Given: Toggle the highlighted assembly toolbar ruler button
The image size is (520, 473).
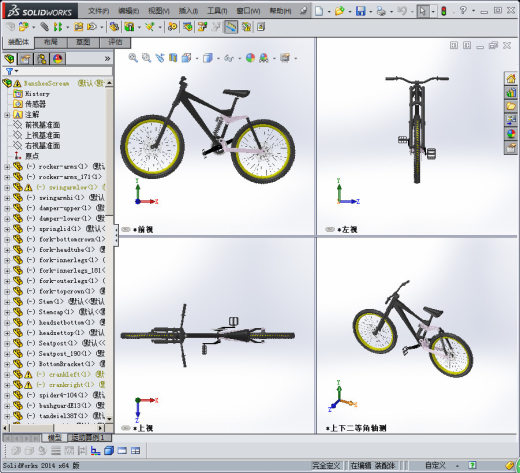Looking at the screenshot, I should [x=231, y=27].
